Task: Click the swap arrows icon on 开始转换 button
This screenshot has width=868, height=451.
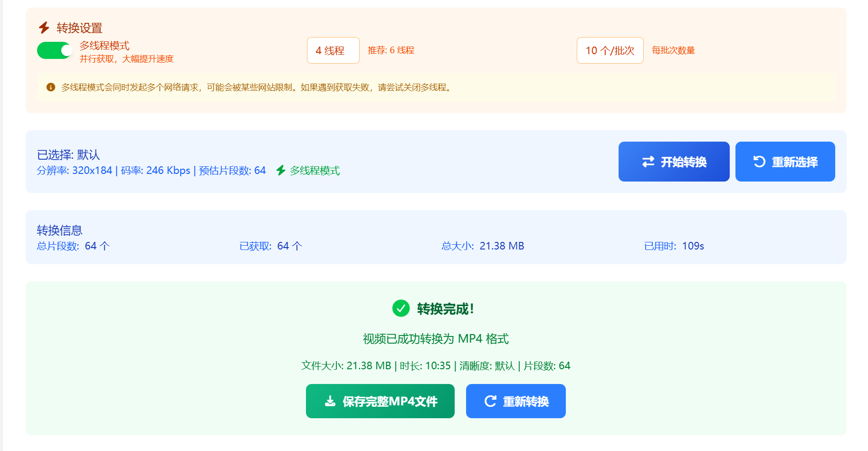Action: click(x=649, y=162)
